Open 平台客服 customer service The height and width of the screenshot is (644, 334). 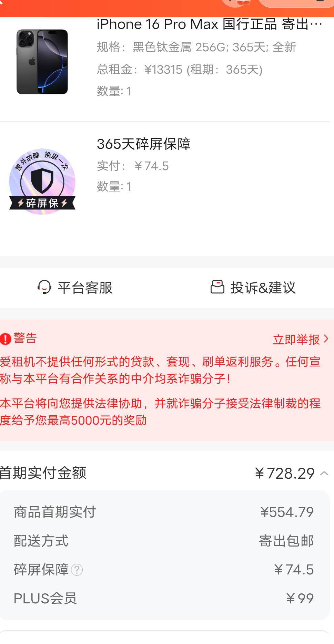click(x=75, y=288)
